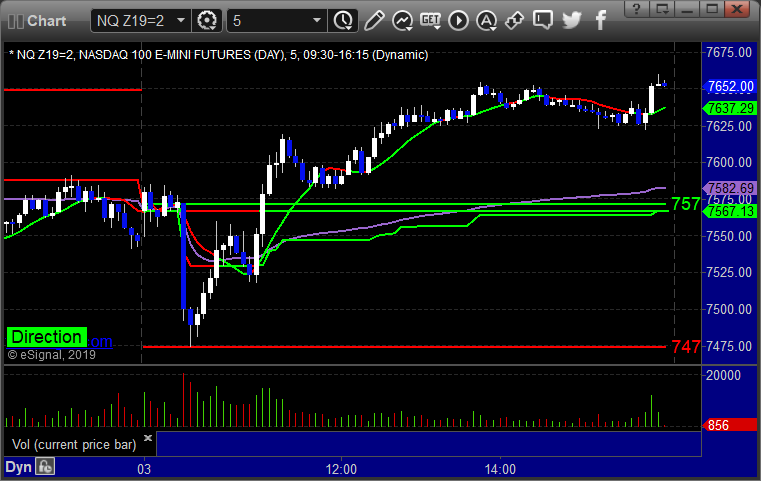Image resolution: width=761 pixels, height=481 pixels.
Task: Click the red 856 volume value tag
Action: pyautogui.click(x=730, y=425)
